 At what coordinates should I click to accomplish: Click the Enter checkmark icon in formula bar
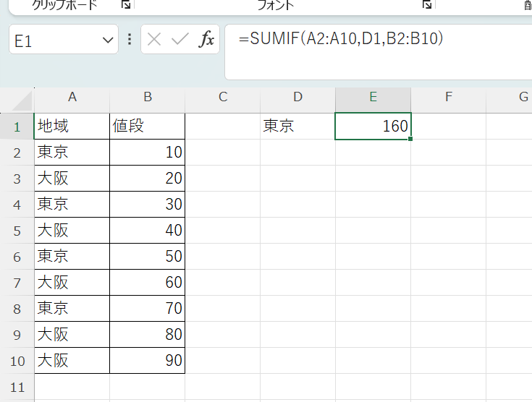[x=180, y=39]
